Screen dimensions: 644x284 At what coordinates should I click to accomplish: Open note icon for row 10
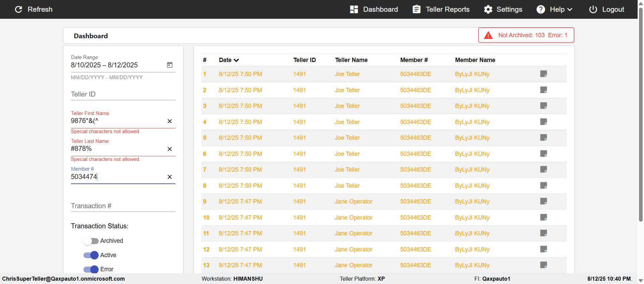pos(544,217)
